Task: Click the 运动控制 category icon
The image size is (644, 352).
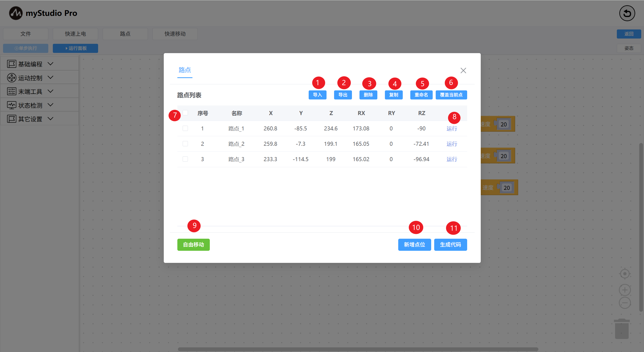Action: (x=12, y=78)
